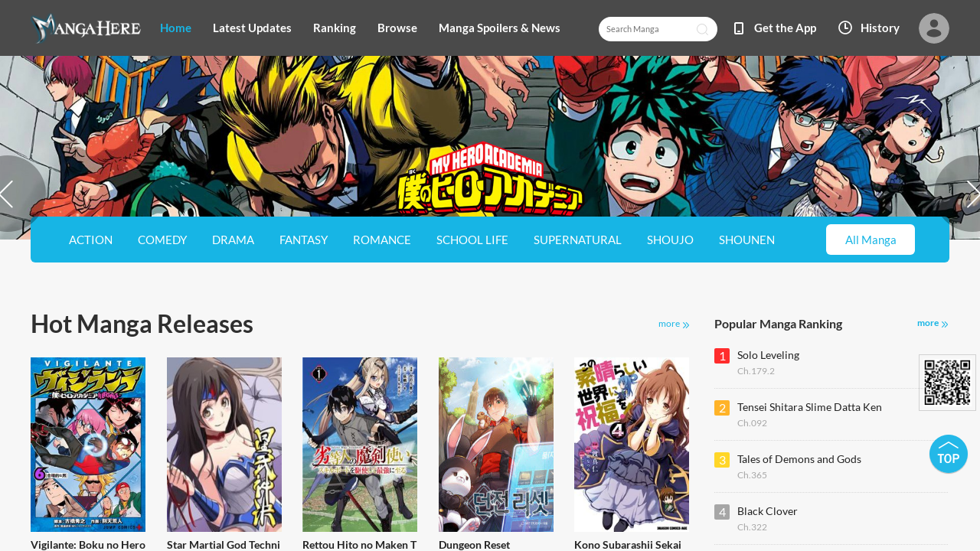Click rank badge 1 for Solo Leveling
This screenshot has width=980, height=551.
pyautogui.click(x=722, y=356)
